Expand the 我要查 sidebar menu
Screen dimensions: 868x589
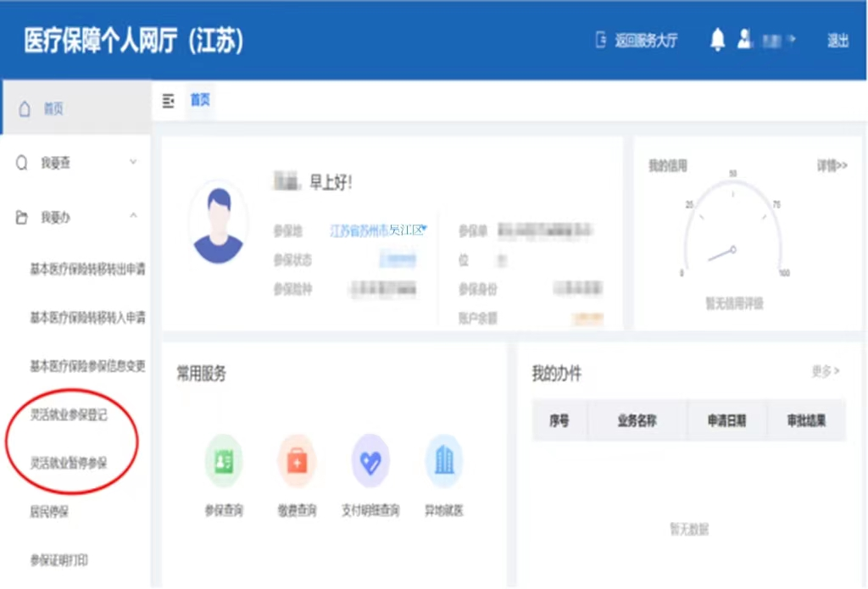[75, 163]
